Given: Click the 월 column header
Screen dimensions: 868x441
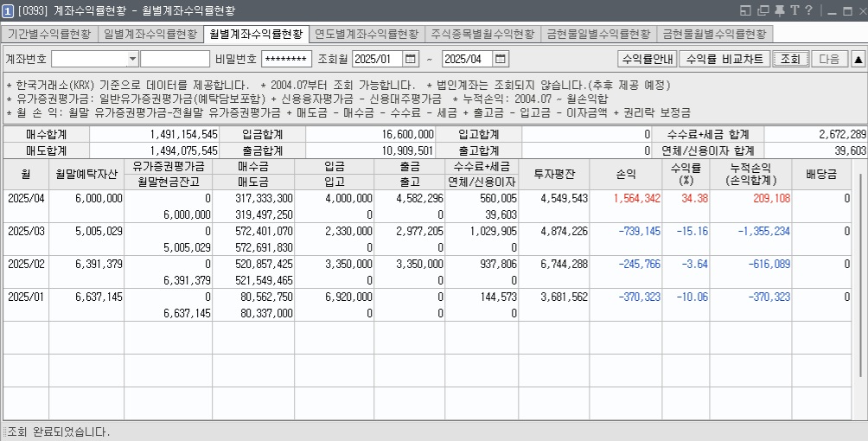Looking at the screenshot, I should pyautogui.click(x=25, y=174).
